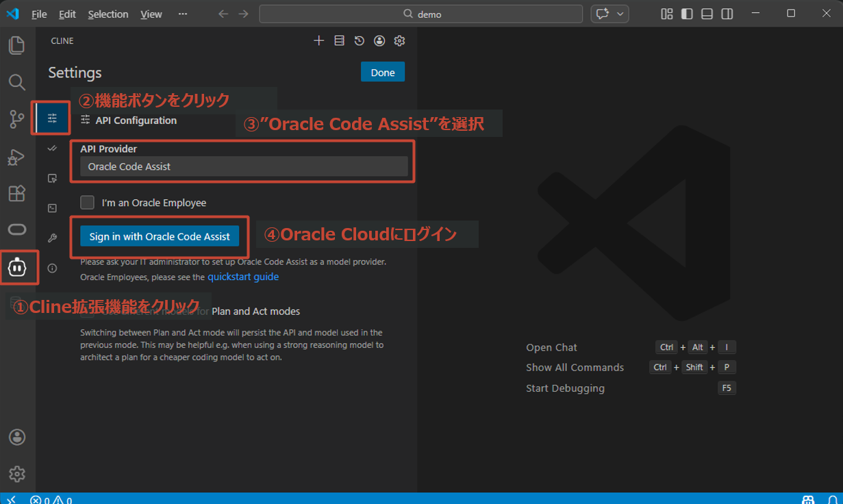Open the Oracle oval-shaped icon in activity bar
This screenshot has height=504, width=843.
pos(16,229)
